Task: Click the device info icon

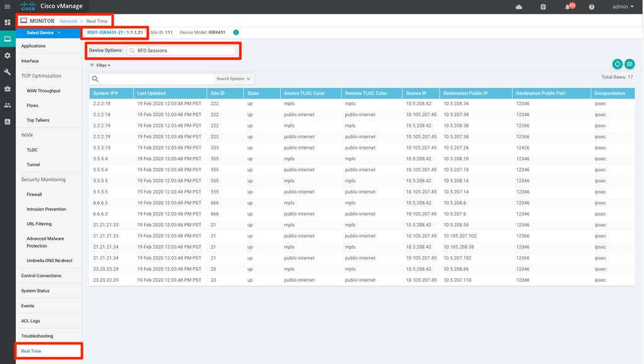Action: tap(236, 33)
